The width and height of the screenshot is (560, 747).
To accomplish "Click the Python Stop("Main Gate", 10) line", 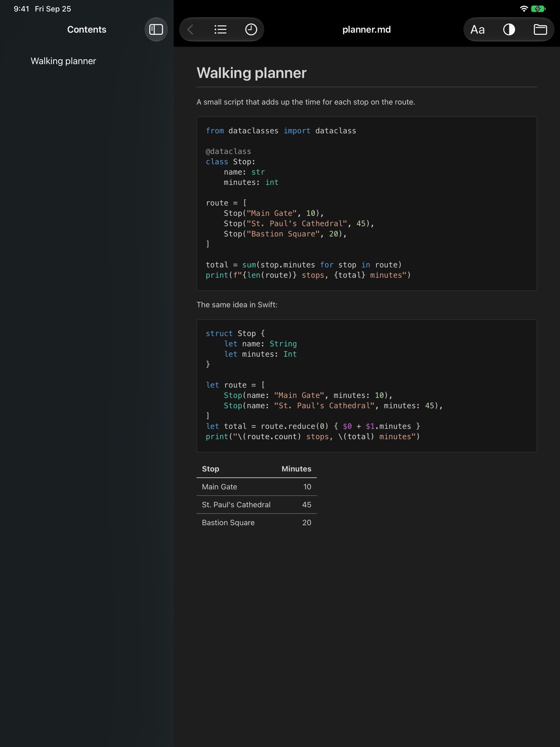I will [x=274, y=213].
